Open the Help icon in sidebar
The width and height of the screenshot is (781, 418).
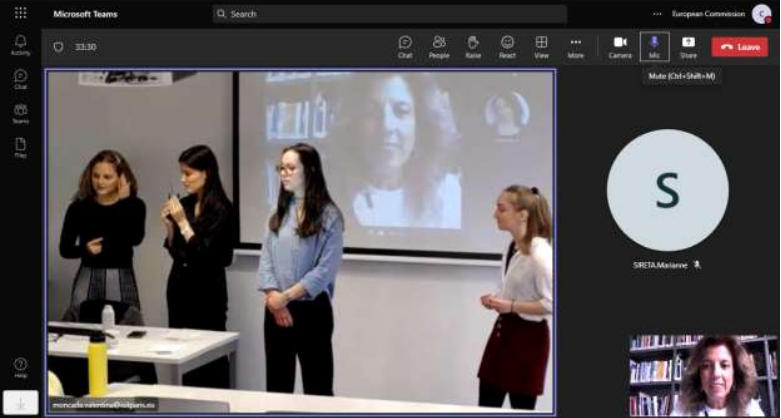pos(20,367)
